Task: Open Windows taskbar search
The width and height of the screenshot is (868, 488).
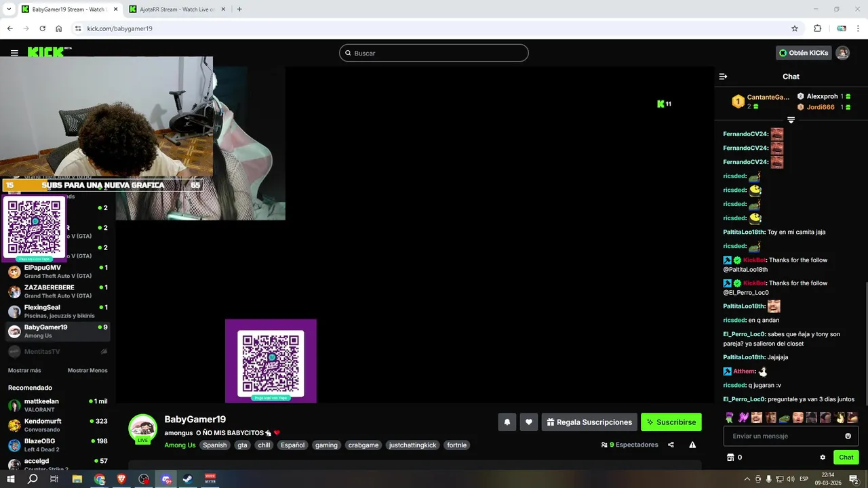Action: click(33, 479)
